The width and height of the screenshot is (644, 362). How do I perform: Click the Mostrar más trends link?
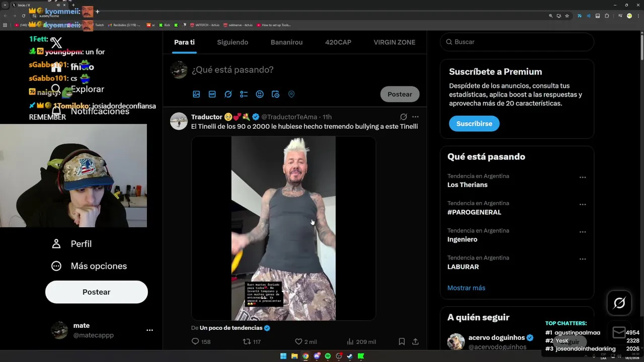466,288
